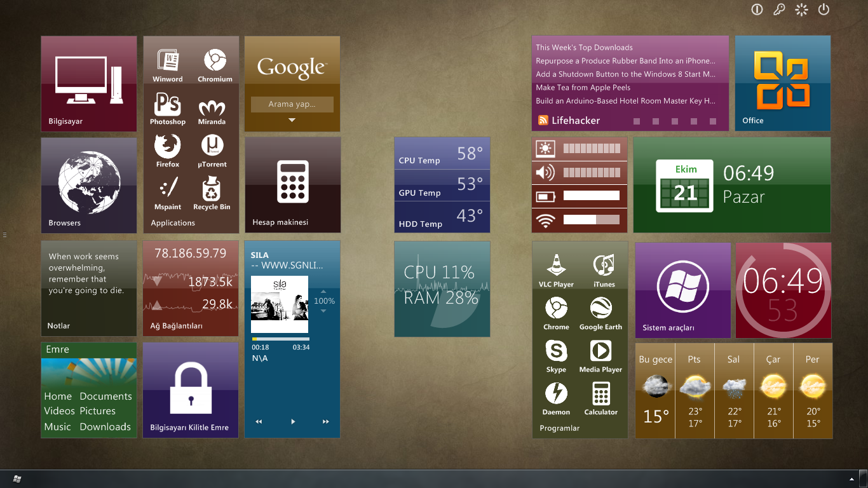
Task: Select the Çar weather day
Action: pyautogui.click(x=773, y=391)
